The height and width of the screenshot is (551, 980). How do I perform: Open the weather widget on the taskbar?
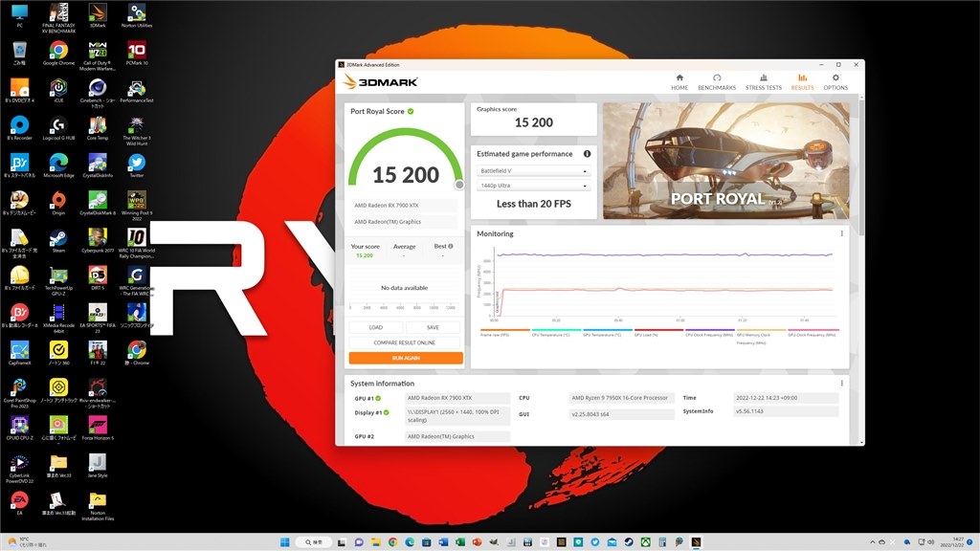click(x=26, y=541)
